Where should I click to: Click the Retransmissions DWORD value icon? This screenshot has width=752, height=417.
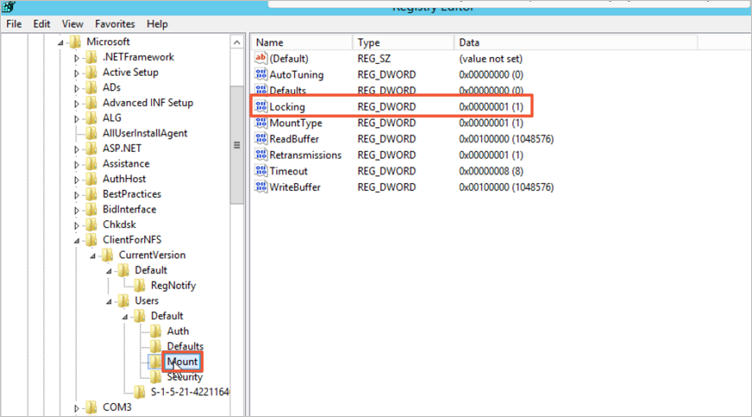pyautogui.click(x=261, y=155)
